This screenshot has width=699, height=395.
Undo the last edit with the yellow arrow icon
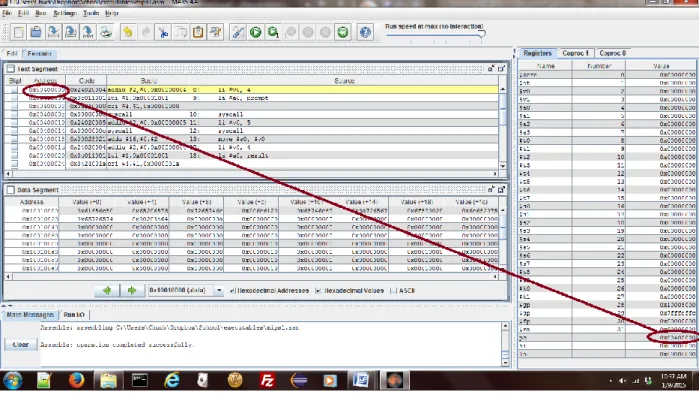pos(128,32)
